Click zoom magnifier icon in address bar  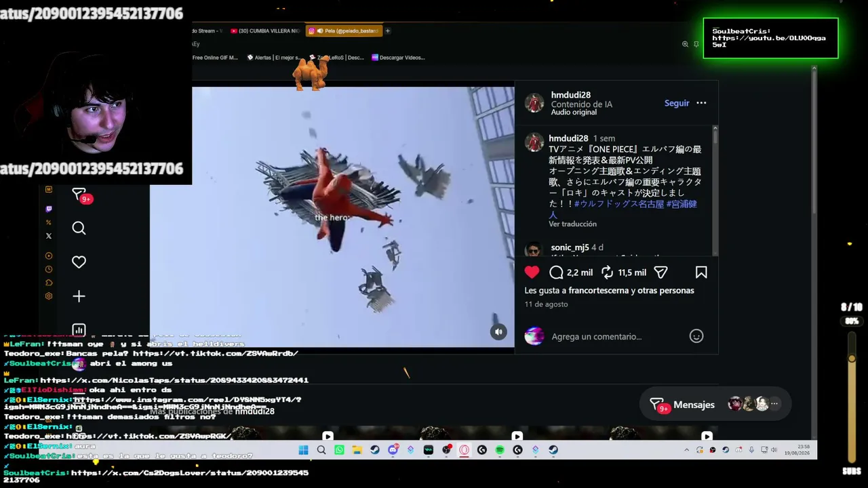[x=685, y=44]
